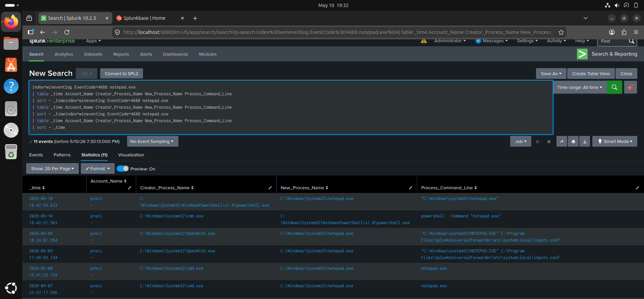The height and width of the screenshot is (299, 644).
Task: Open the Show: 20 Per Page dropdown
Action: 52,168
